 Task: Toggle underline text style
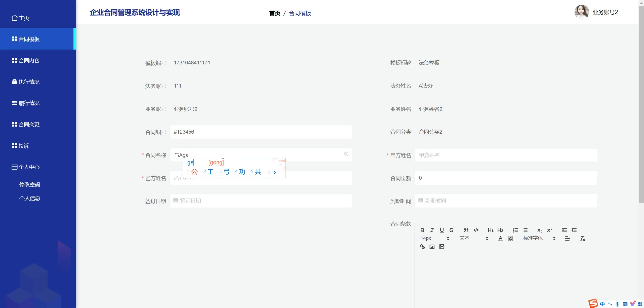click(442, 230)
